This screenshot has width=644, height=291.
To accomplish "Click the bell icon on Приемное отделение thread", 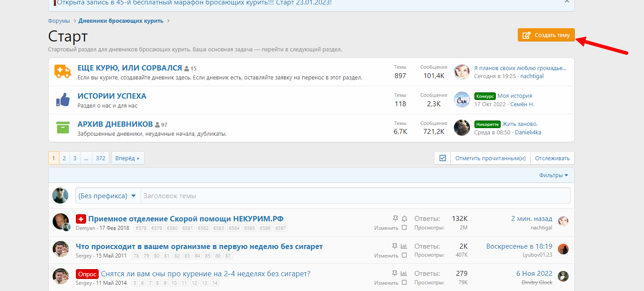I will pyautogui.click(x=404, y=219).
